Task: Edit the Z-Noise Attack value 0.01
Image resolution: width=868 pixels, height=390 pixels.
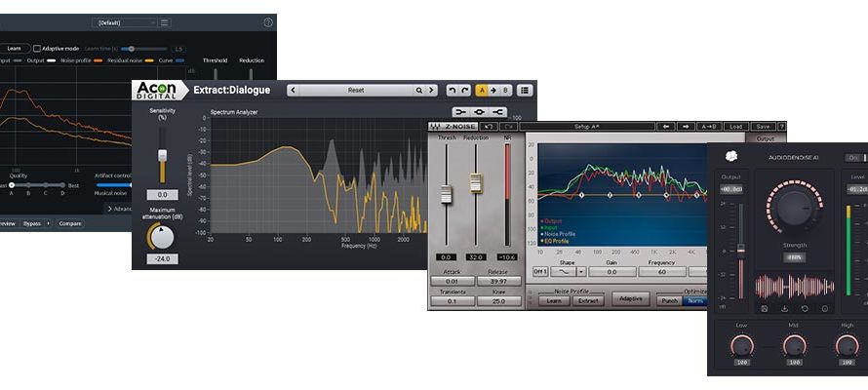Action: (453, 281)
